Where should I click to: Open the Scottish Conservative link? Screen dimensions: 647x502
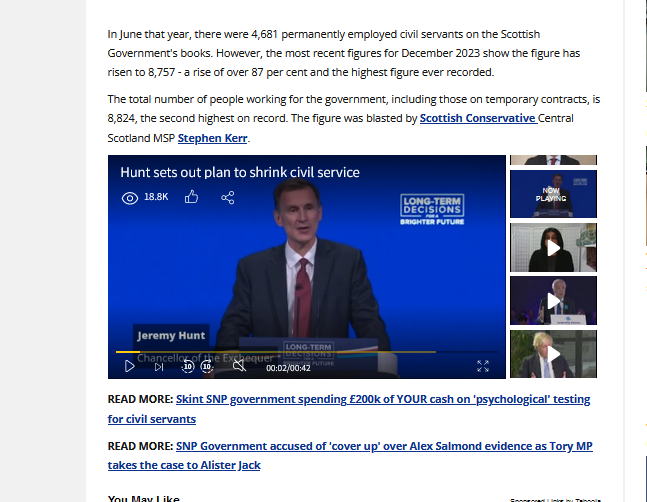coord(478,118)
